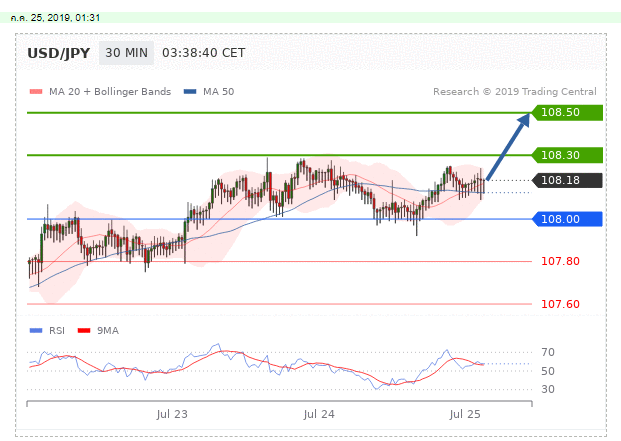Click the RSI 30 axis value

548,389
